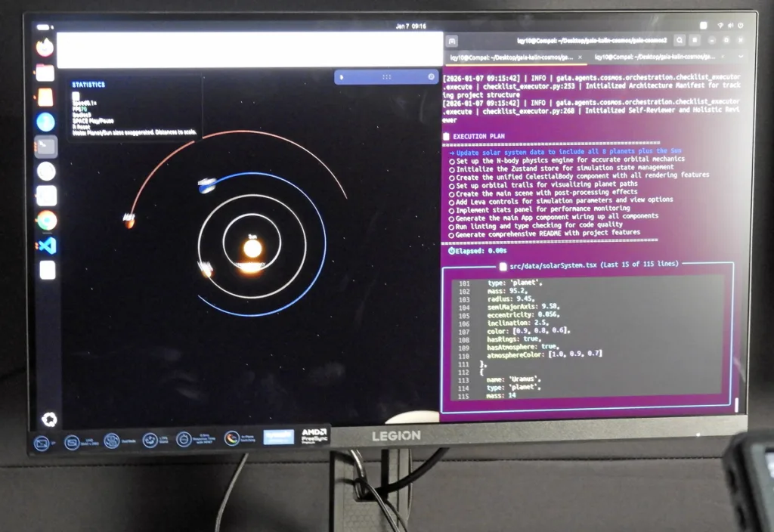Click the orange Mars planet

129,221
